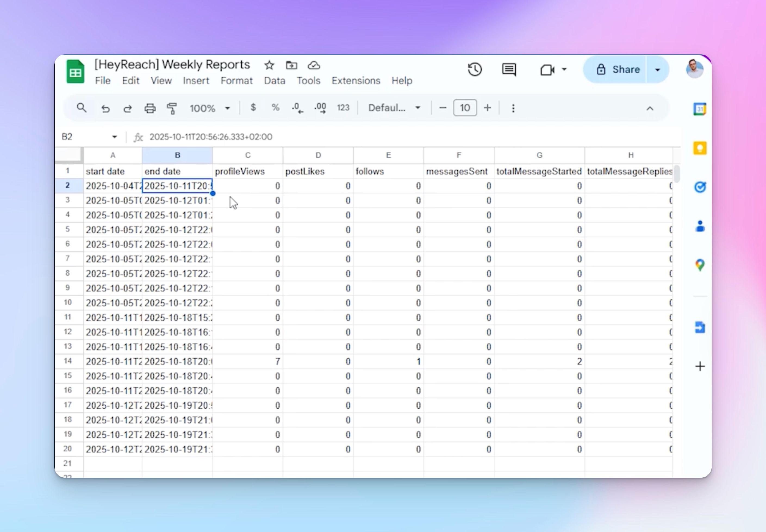The image size is (766, 532).
Task: Click the undo arrow in toolbar
Action: pos(106,108)
